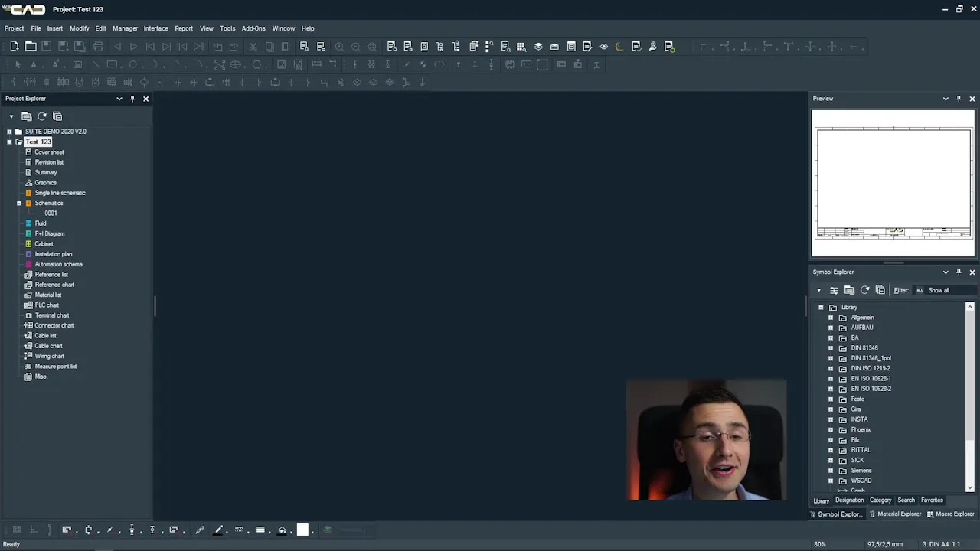Switch to the Designation tab
Image resolution: width=980 pixels, height=551 pixels.
pyautogui.click(x=849, y=500)
